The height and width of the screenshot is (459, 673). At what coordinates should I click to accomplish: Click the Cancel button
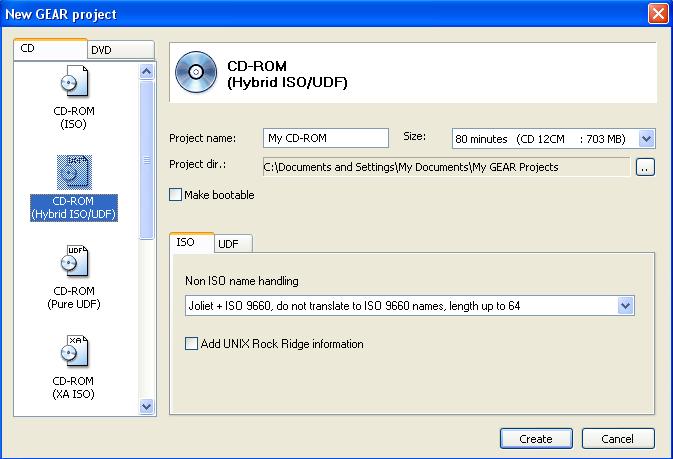pos(617,439)
